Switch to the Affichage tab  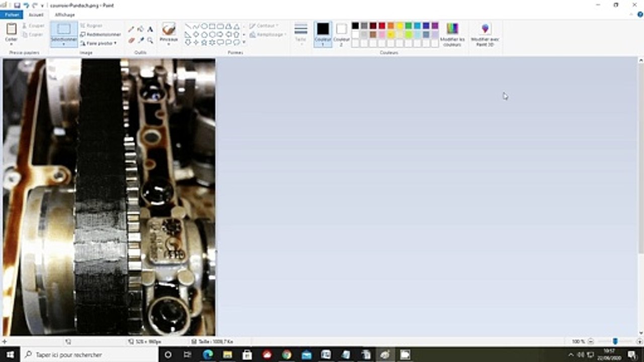click(65, 15)
